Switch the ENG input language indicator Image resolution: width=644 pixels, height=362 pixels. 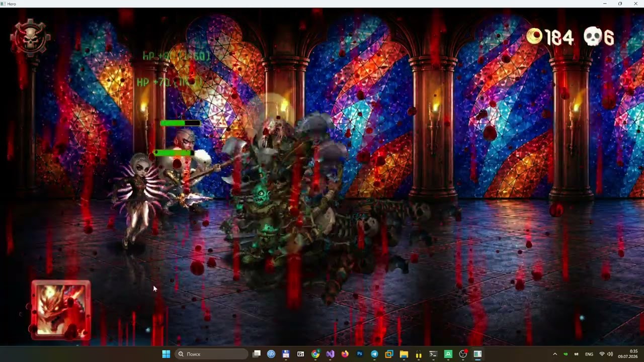point(589,354)
